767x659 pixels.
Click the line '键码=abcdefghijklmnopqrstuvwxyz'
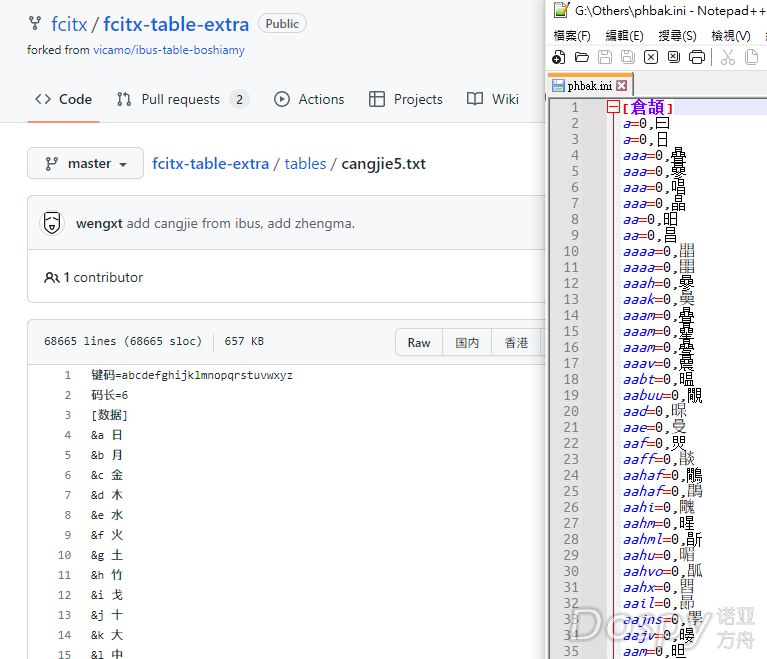point(192,375)
